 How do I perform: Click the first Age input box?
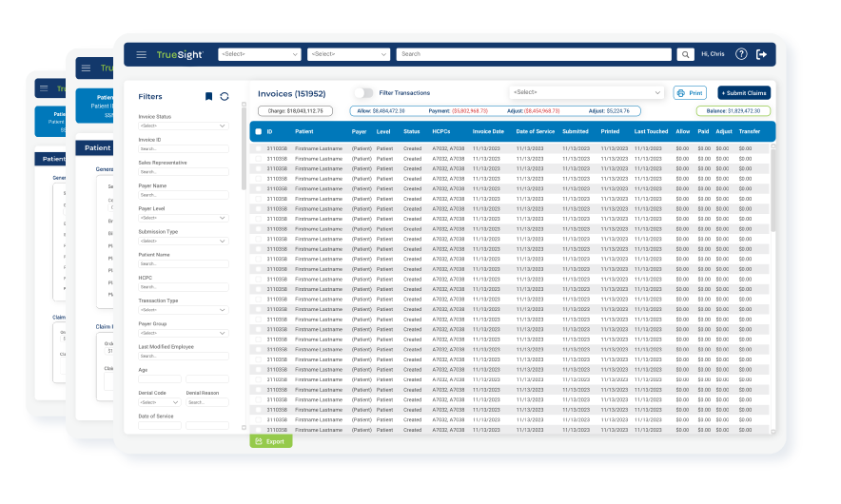(x=159, y=379)
